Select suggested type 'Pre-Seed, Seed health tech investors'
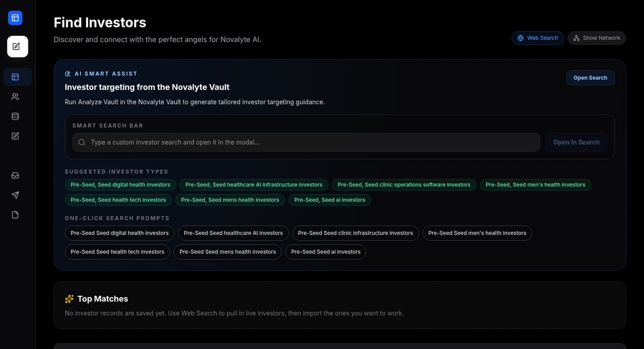This screenshot has width=644, height=349. point(119,200)
